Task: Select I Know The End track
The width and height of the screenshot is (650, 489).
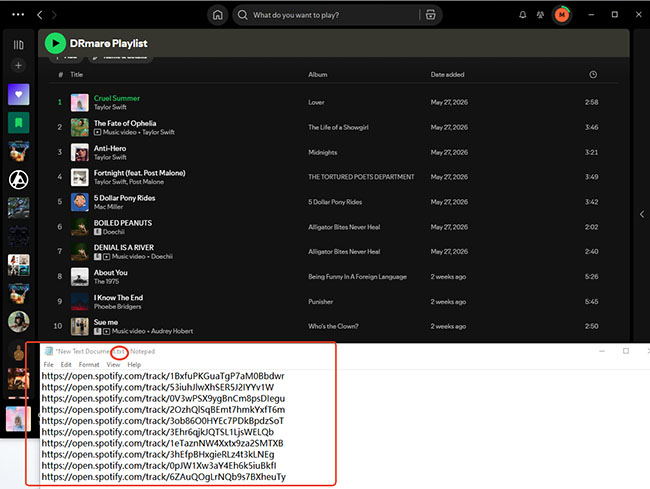Action: (118, 298)
